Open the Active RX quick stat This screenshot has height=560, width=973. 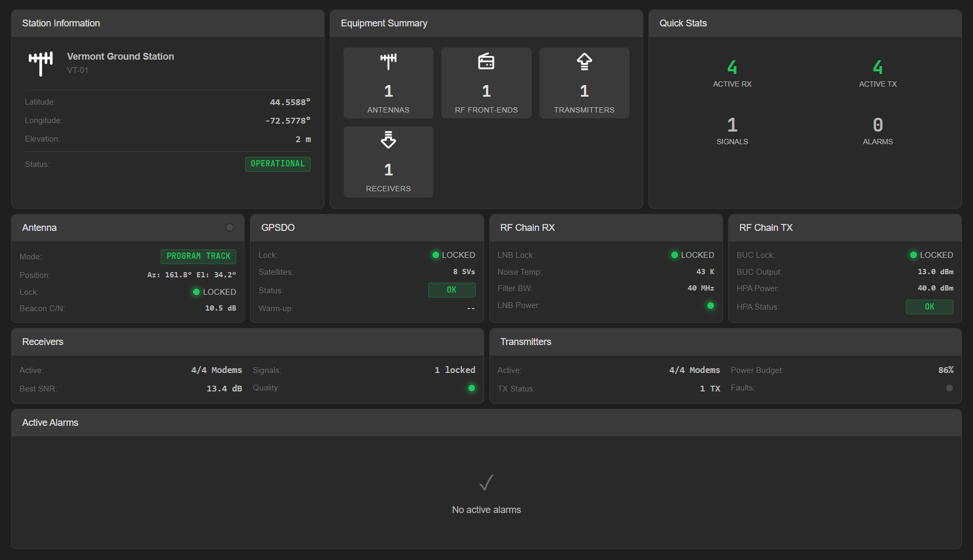732,73
